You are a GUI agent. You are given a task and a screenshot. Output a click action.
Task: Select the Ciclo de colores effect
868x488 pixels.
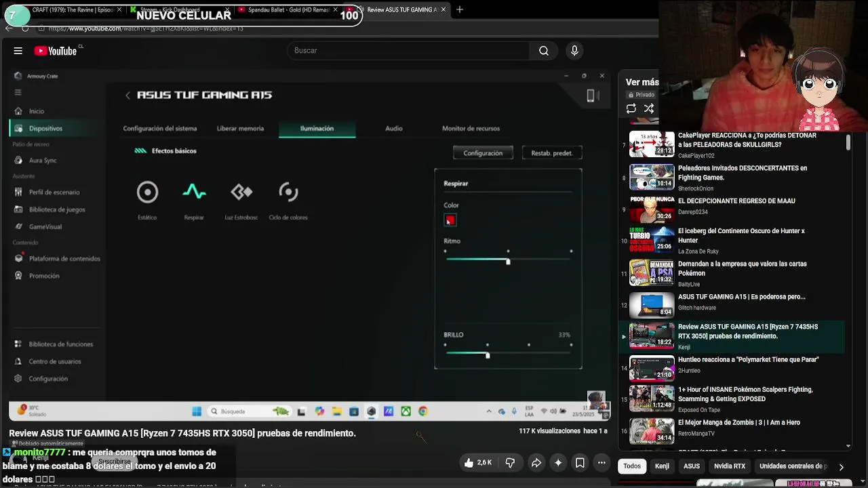click(288, 201)
